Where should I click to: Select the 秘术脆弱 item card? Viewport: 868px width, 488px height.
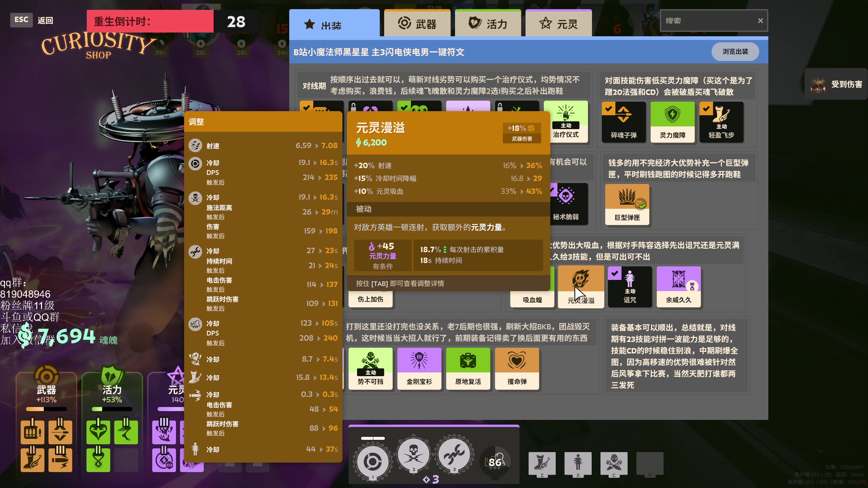click(569, 205)
